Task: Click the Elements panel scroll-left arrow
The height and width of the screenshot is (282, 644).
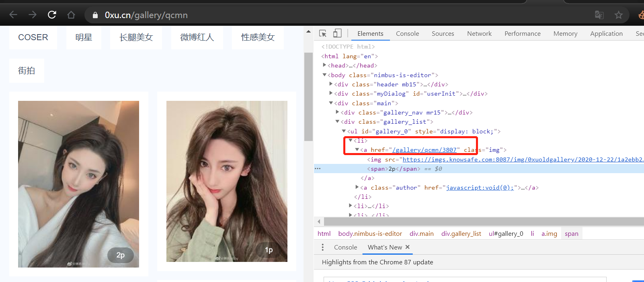Action: 319,221
